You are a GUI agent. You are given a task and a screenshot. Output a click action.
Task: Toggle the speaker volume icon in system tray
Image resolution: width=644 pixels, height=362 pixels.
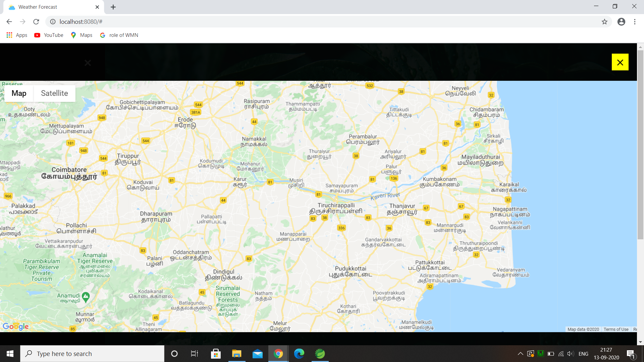(x=570, y=353)
